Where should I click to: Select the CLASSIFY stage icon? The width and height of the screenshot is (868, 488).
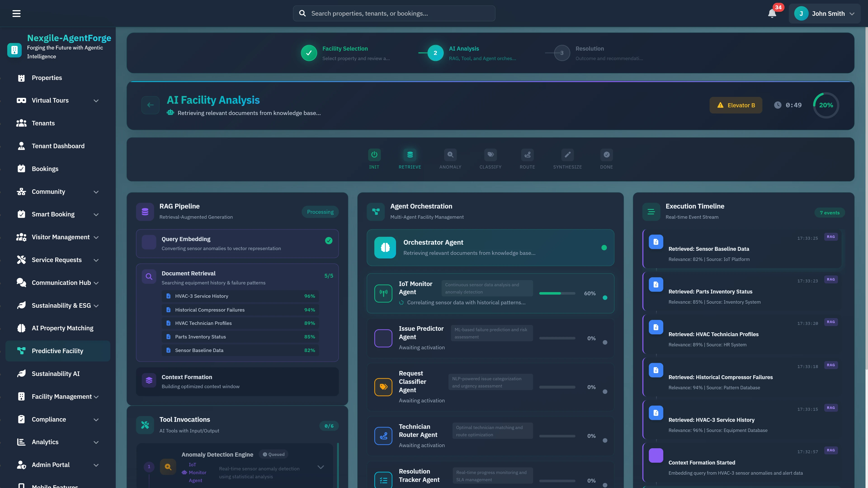tap(491, 155)
